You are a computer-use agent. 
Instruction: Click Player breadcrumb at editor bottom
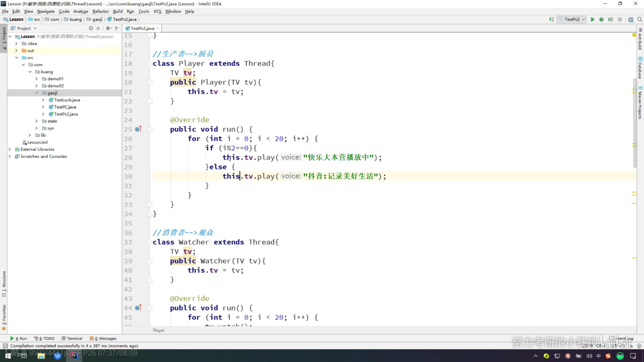(x=159, y=330)
